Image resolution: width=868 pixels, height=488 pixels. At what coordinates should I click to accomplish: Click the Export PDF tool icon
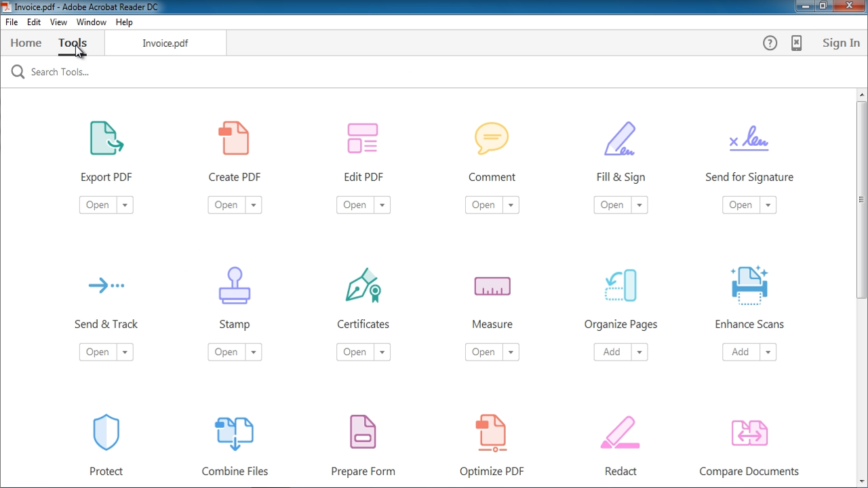[106, 138]
